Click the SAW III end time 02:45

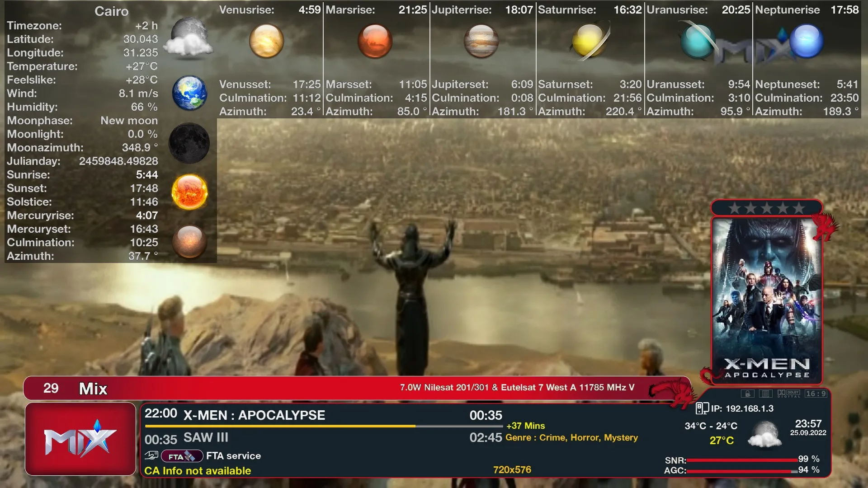coord(486,437)
